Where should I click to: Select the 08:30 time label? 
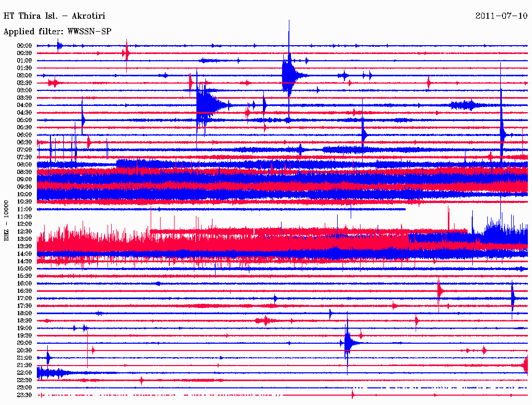point(24,172)
